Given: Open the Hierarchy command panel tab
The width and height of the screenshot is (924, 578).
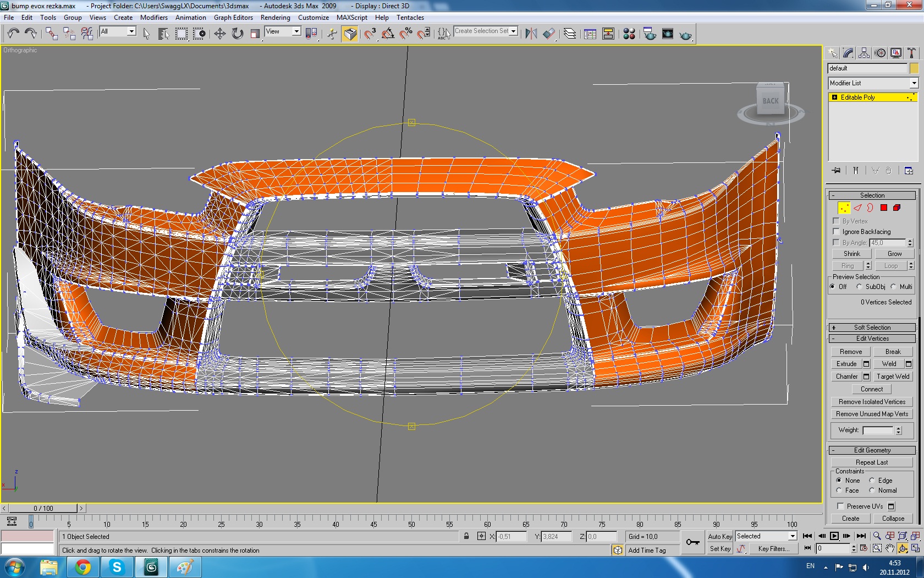Looking at the screenshot, I should point(864,53).
